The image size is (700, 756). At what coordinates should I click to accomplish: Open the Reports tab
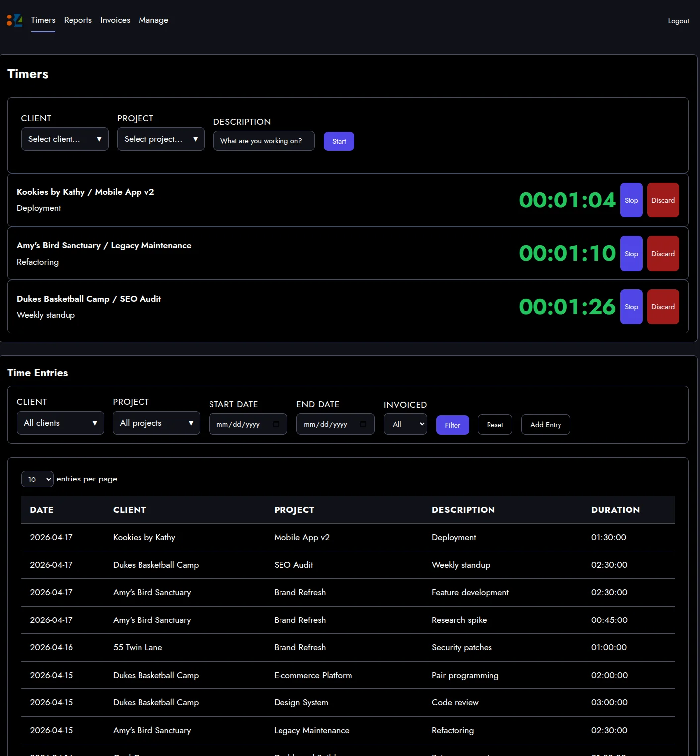77,20
